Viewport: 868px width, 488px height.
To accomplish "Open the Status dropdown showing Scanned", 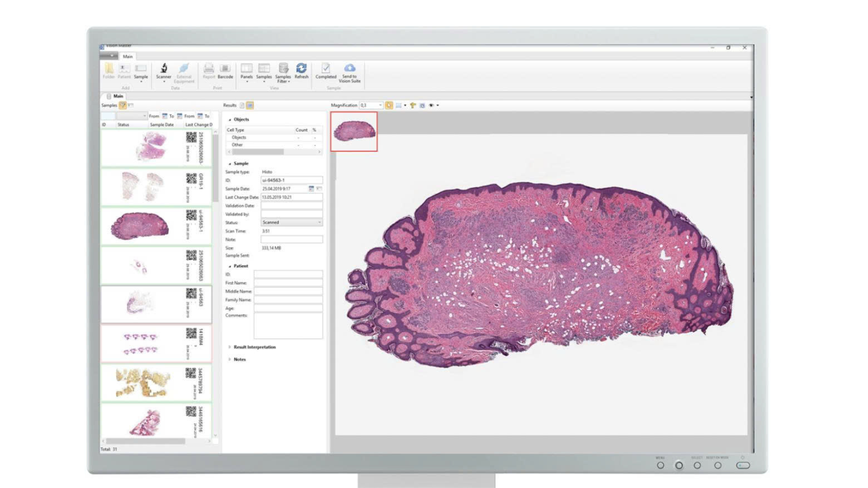I will pyautogui.click(x=291, y=222).
